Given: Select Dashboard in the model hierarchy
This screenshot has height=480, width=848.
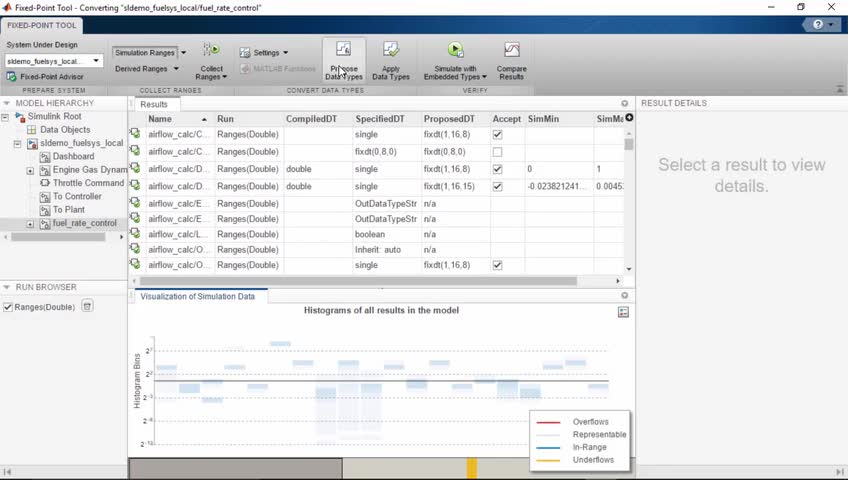Looking at the screenshot, I should [x=73, y=156].
